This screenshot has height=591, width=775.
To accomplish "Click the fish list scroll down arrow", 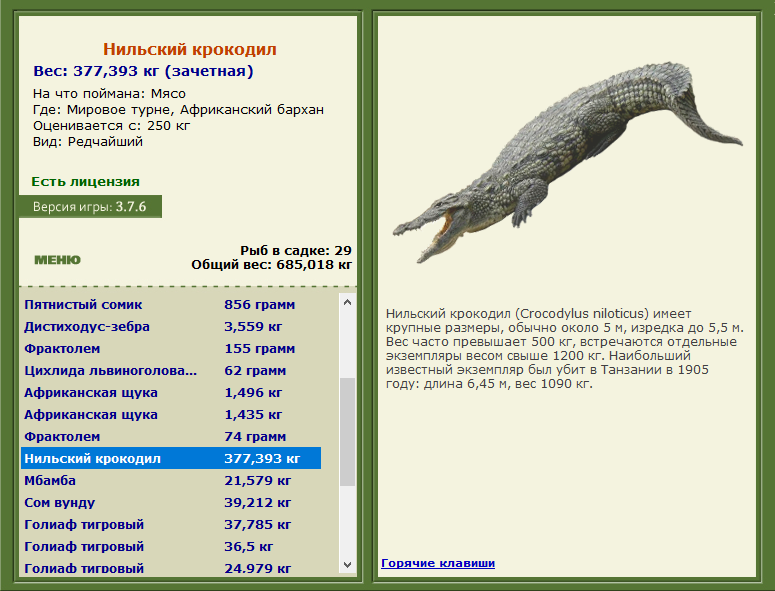I will (x=347, y=565).
